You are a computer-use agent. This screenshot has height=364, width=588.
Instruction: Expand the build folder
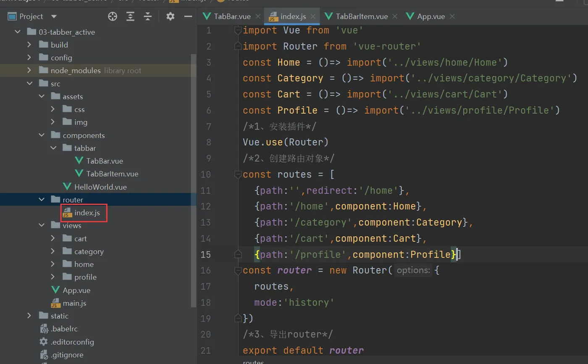pos(29,45)
